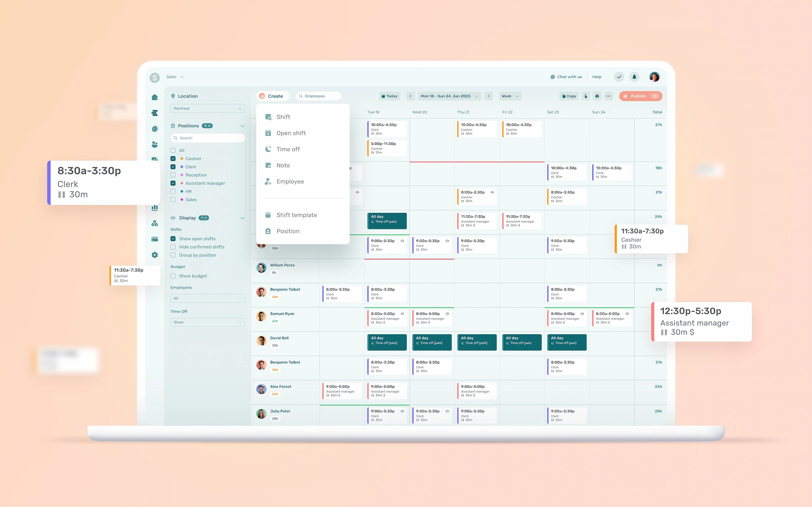The image size is (812, 507).
Task: Enable the Show budget checkbox
Action: [173, 276]
